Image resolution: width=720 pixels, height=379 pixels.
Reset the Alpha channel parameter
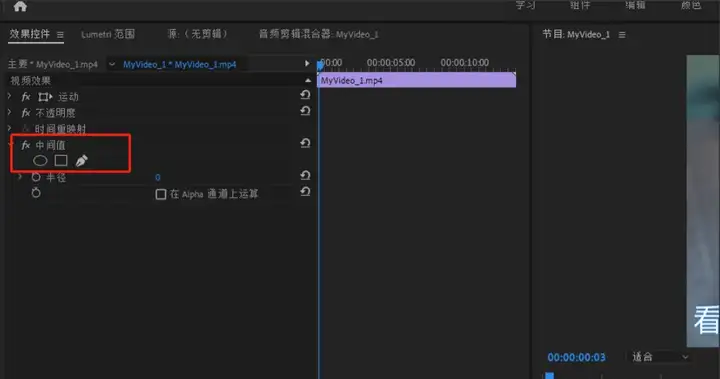305,192
